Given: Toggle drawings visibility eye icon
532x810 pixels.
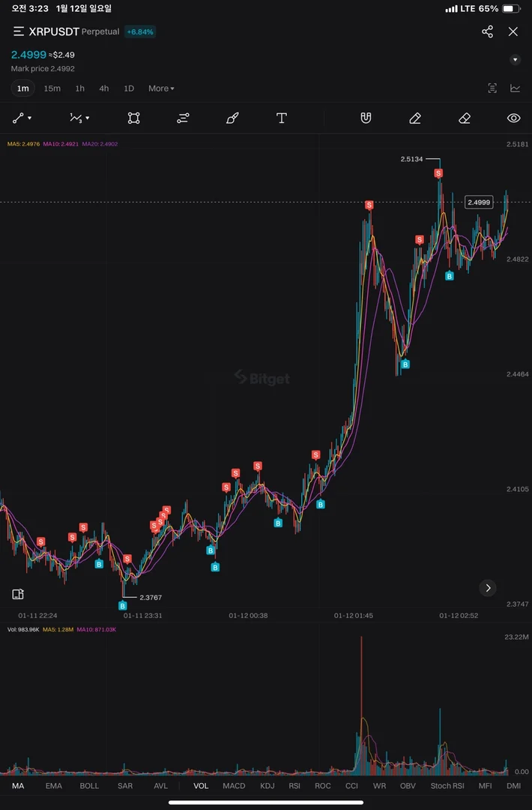Looking at the screenshot, I should [513, 118].
